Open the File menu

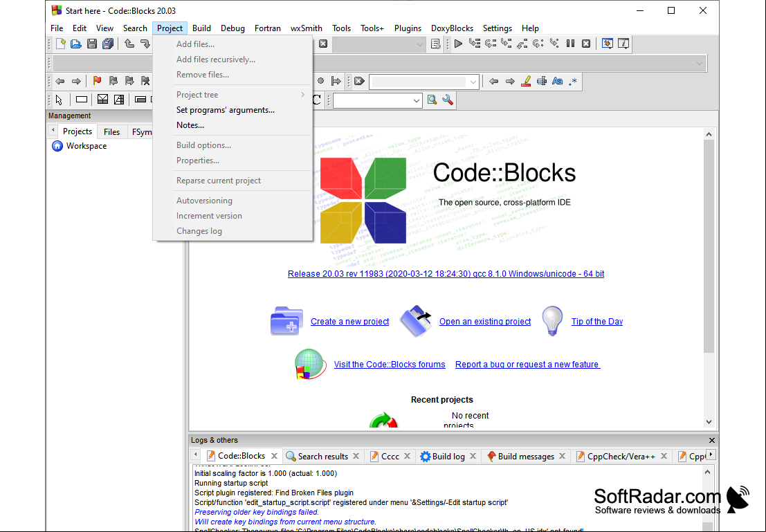[57, 28]
